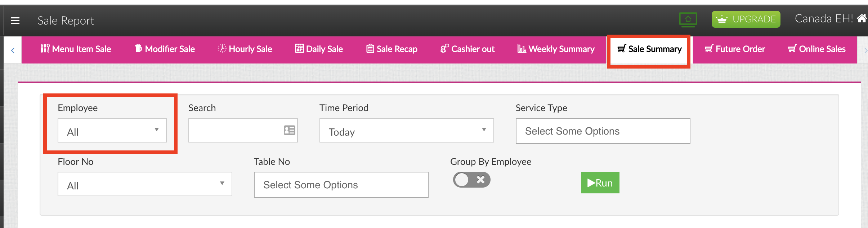Expand the Floor No dropdown
Screen dimensions: 868x228
145,184
